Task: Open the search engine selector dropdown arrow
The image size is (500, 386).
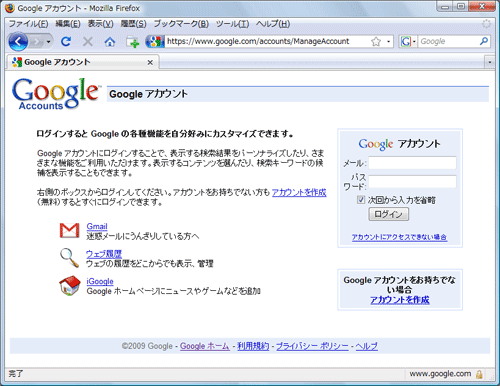Action: coord(414,42)
